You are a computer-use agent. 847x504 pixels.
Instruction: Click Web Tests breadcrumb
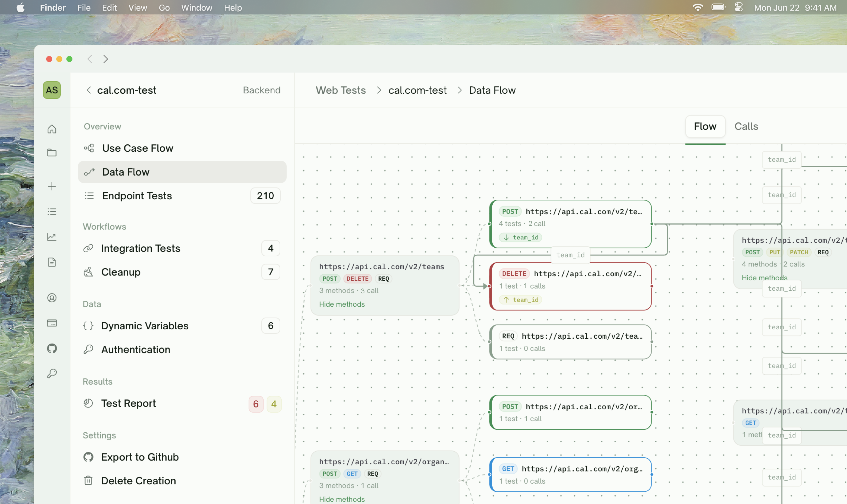341,90
